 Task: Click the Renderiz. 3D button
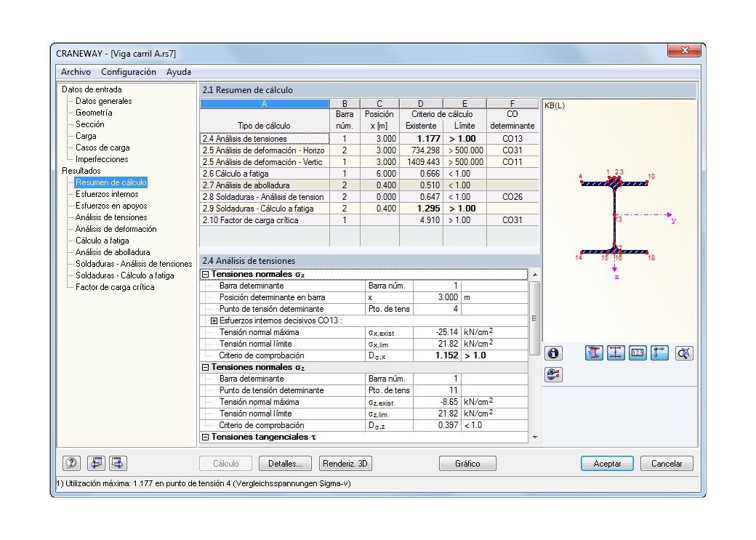345,464
